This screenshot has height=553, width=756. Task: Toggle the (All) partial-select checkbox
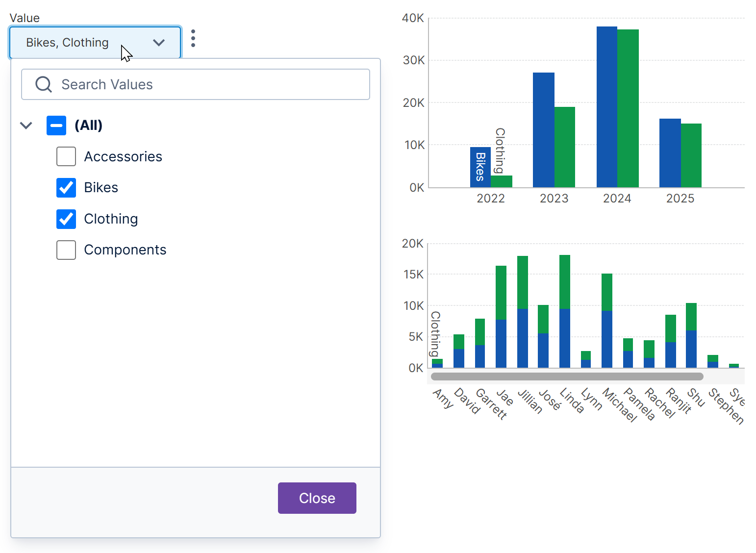pyautogui.click(x=56, y=126)
